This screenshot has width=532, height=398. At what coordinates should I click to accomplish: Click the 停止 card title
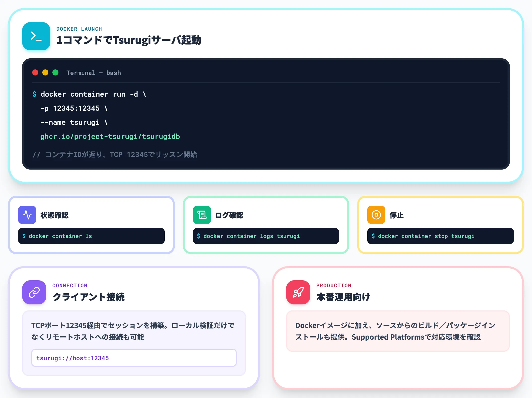point(396,215)
